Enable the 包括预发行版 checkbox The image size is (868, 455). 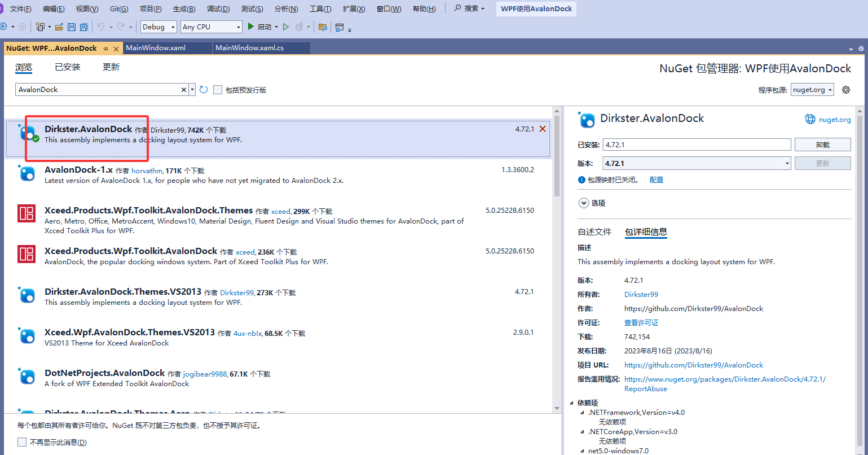[218, 89]
